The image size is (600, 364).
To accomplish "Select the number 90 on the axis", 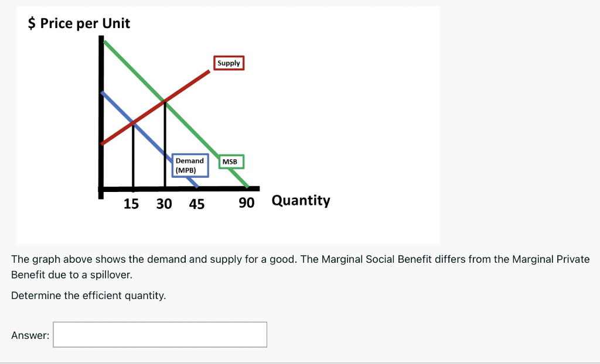I will pyautogui.click(x=247, y=203).
